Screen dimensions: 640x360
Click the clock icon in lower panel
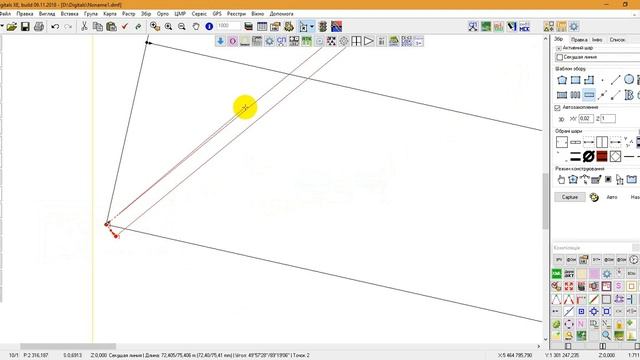[x=633, y=260]
